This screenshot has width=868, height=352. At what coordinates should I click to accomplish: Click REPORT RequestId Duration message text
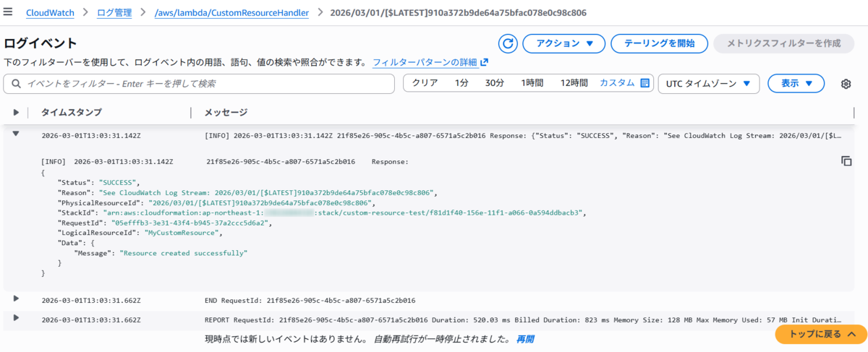pyautogui.click(x=524, y=319)
